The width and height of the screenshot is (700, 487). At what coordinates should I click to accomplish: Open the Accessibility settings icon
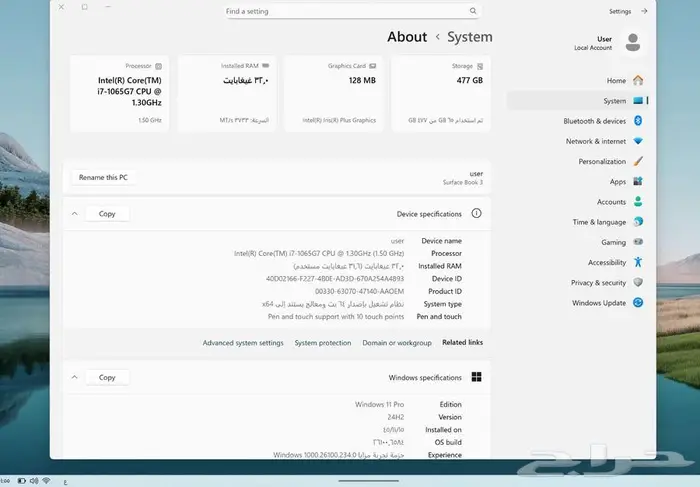(638, 262)
